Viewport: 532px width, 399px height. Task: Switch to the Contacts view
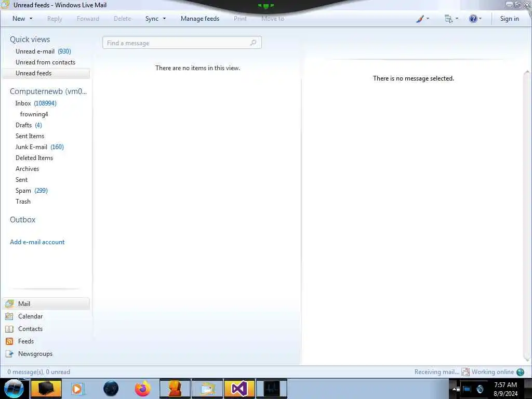(x=47, y=329)
